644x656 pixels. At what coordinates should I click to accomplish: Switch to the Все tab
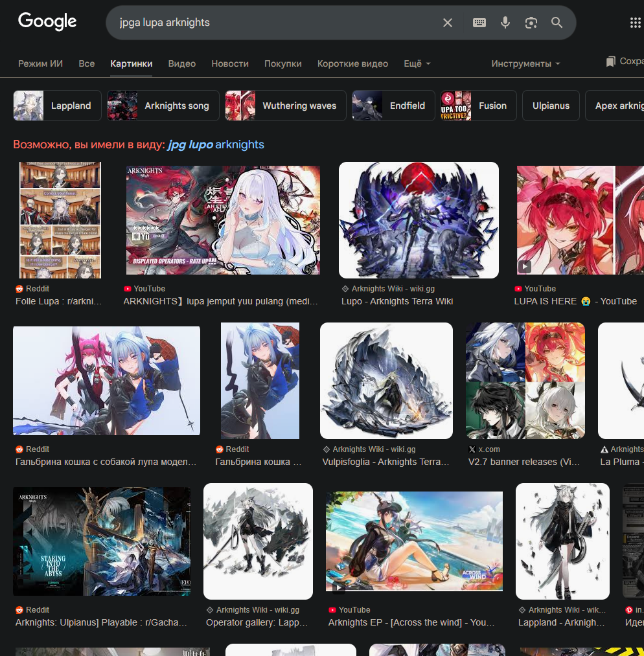87,63
